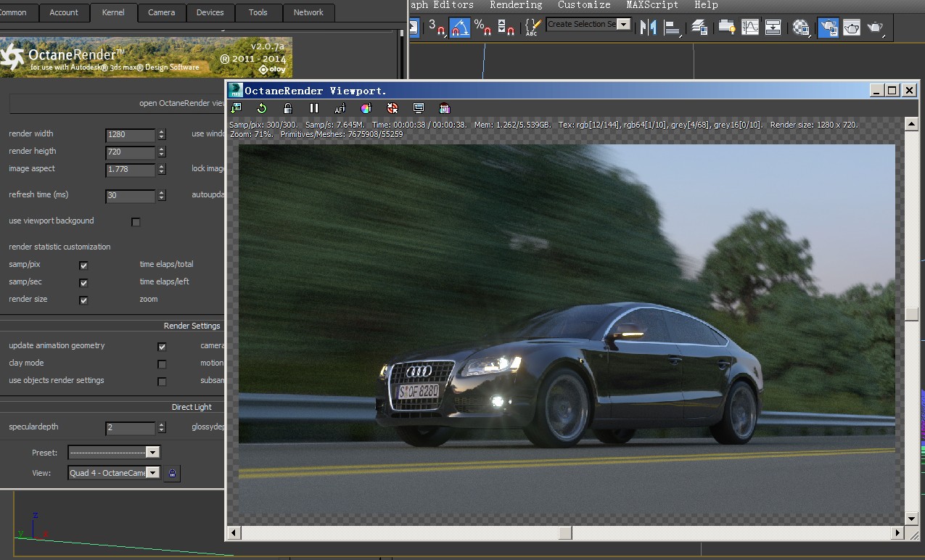Open the Layer Manager
This screenshot has height=560, width=925.
tap(699, 28)
